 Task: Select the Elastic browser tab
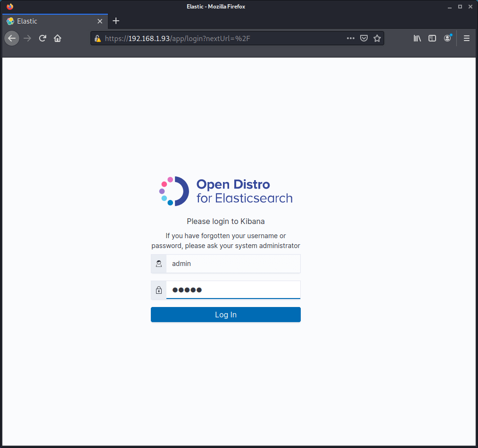point(55,21)
